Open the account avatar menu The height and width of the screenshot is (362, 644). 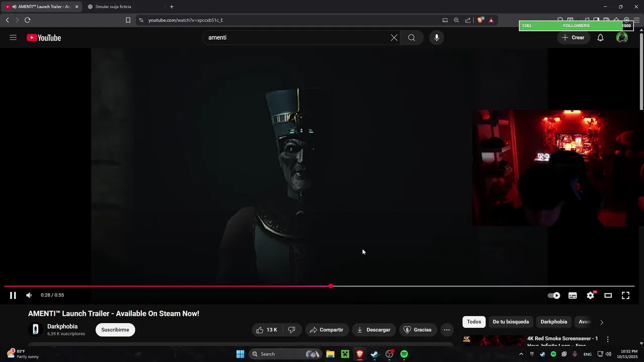pyautogui.click(x=622, y=38)
